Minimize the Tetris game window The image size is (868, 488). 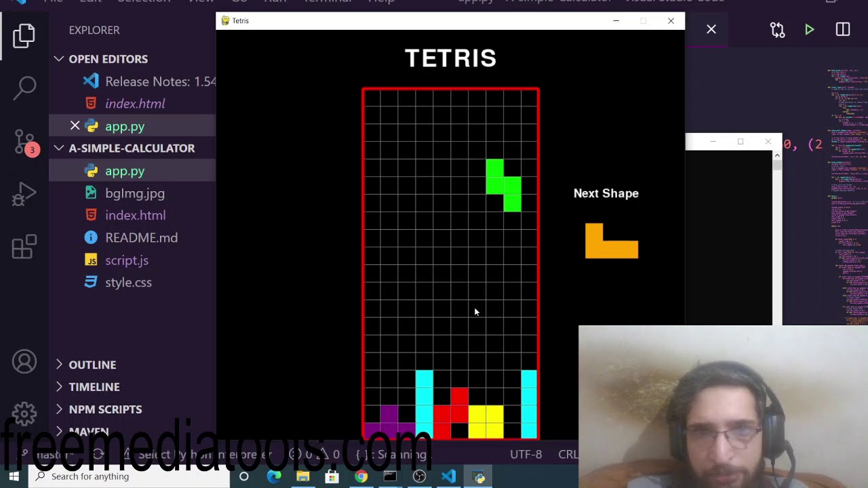(616, 20)
